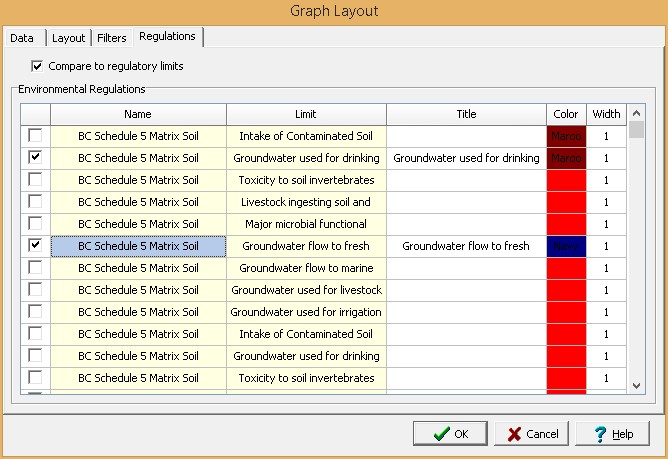Enable the Intake of Contaminated Soil first row checkbox
Screen dimensions: 668x459
(x=35, y=136)
